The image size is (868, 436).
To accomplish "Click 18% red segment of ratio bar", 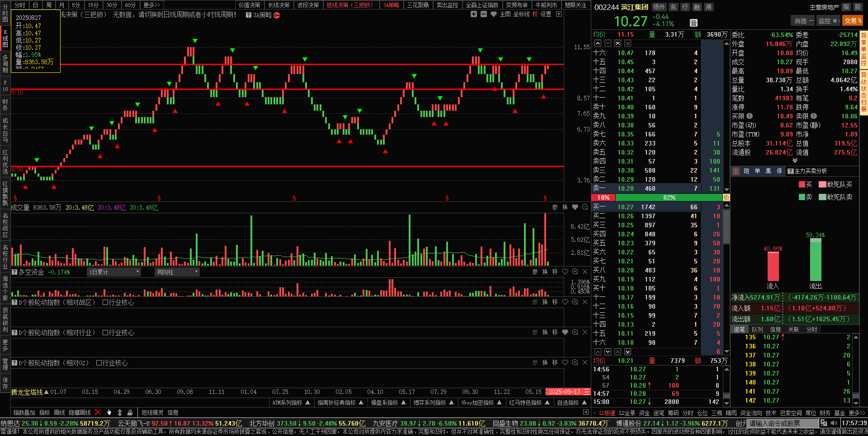I will coord(604,197).
